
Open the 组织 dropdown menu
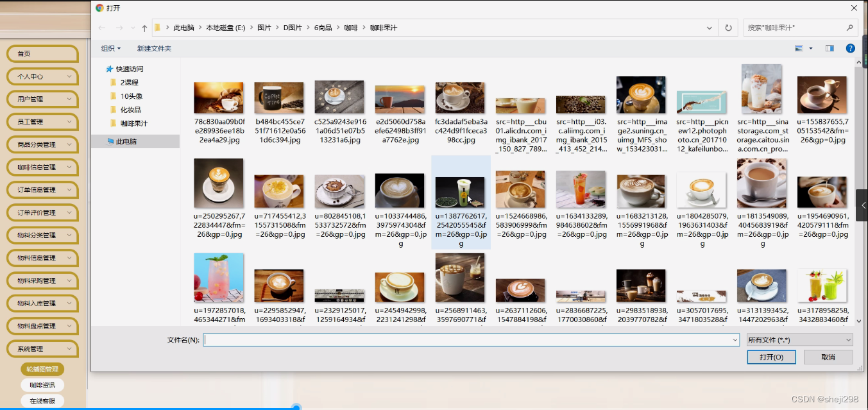[x=110, y=48]
